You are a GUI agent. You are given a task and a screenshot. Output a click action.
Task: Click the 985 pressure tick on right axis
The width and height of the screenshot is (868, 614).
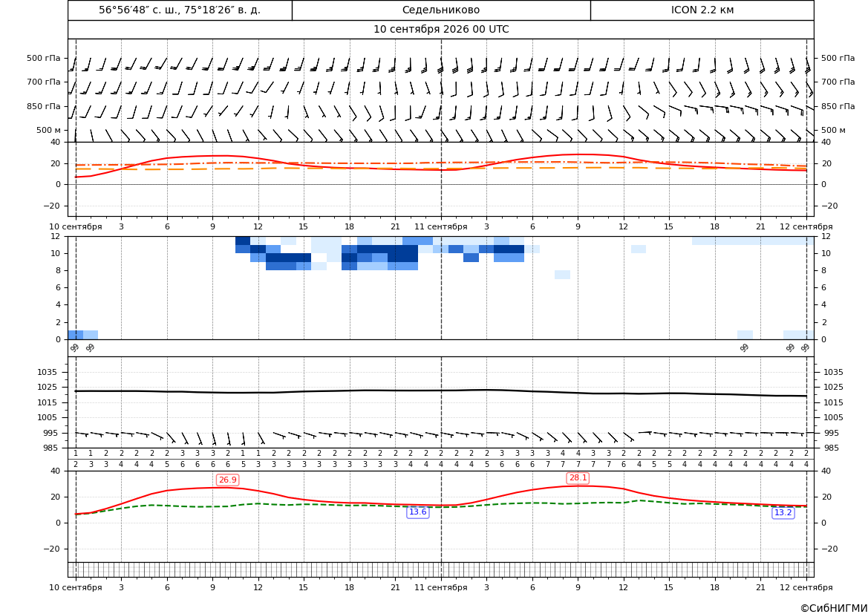pyautogui.click(x=830, y=448)
